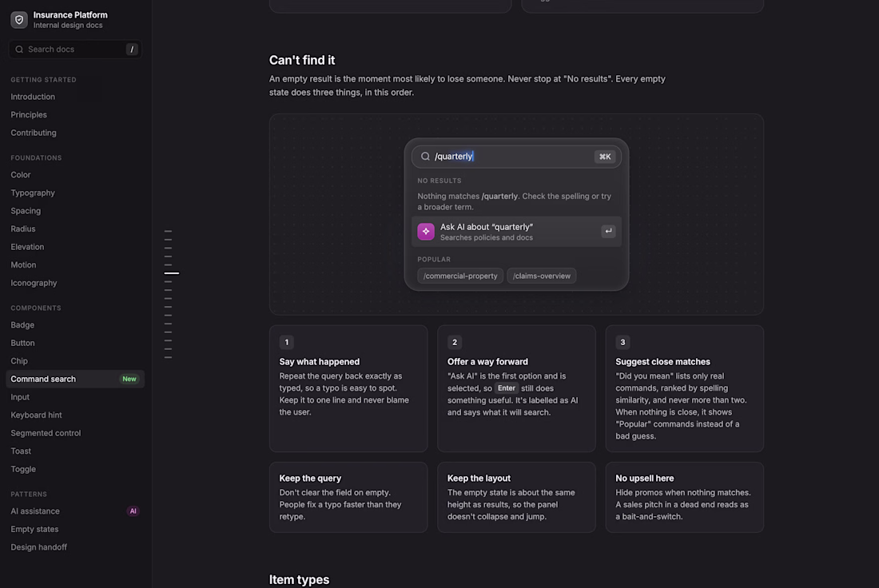Select Command search in sidebar

75,379
